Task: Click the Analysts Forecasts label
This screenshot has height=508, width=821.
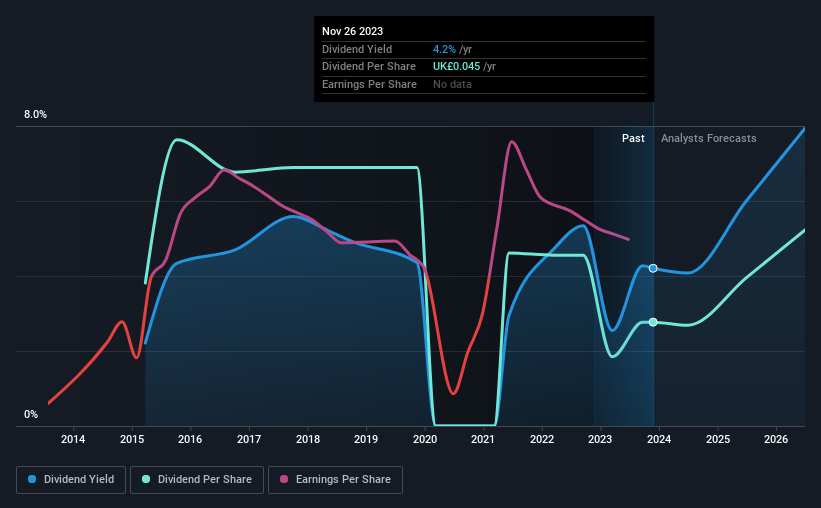Action: point(708,138)
